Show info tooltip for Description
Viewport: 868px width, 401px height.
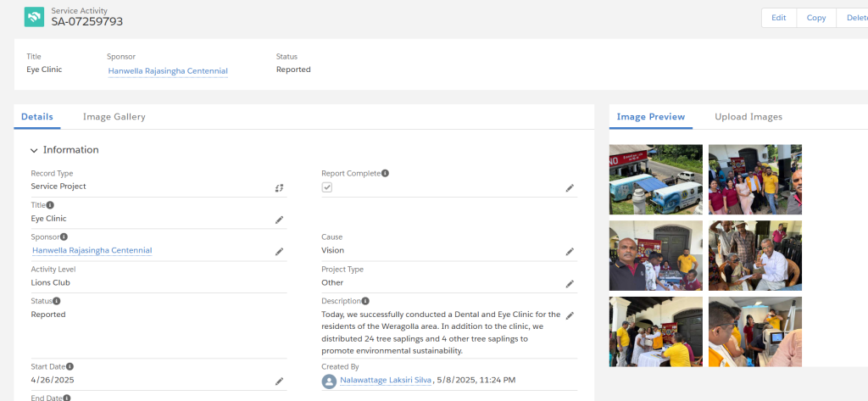click(x=365, y=301)
